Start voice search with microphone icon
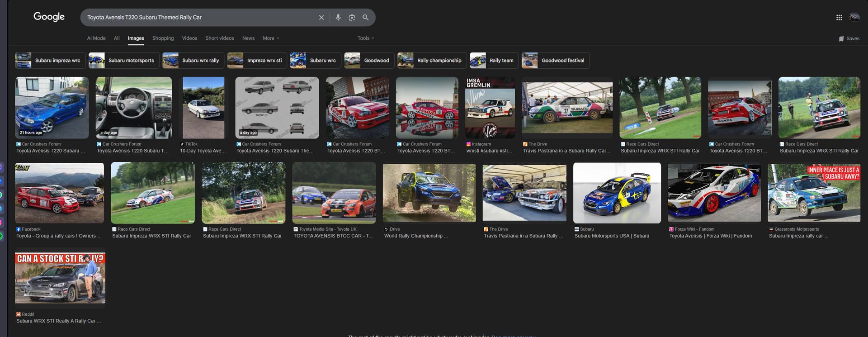 click(x=338, y=18)
